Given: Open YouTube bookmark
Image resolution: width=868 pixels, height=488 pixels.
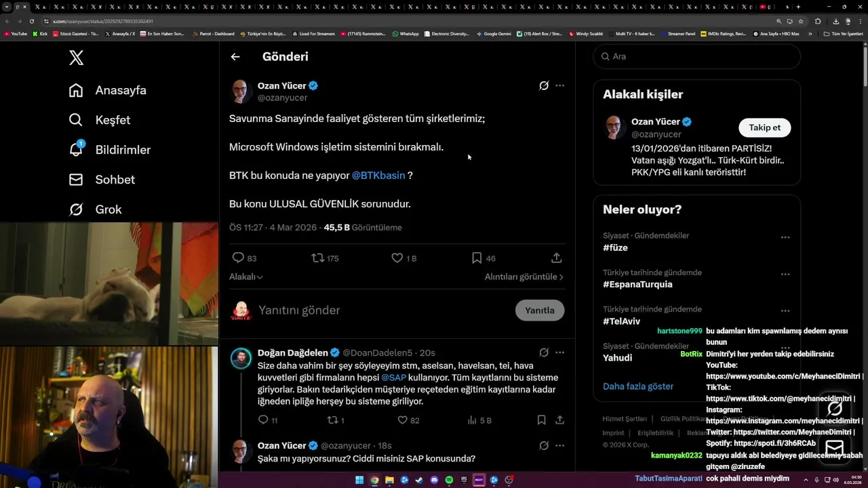Looking at the screenshot, I should coord(16,33).
